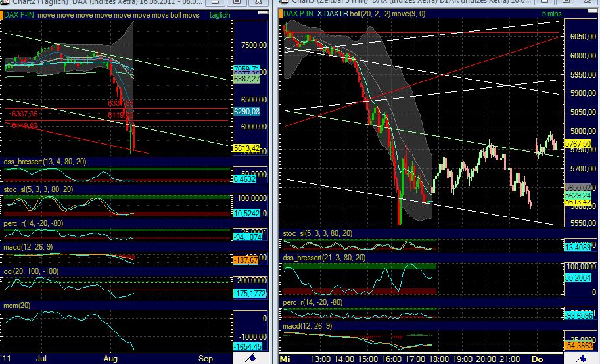This screenshot has width=600, height=364.
Task: Click the orange -187,67 macd value
Action: coord(246,260)
